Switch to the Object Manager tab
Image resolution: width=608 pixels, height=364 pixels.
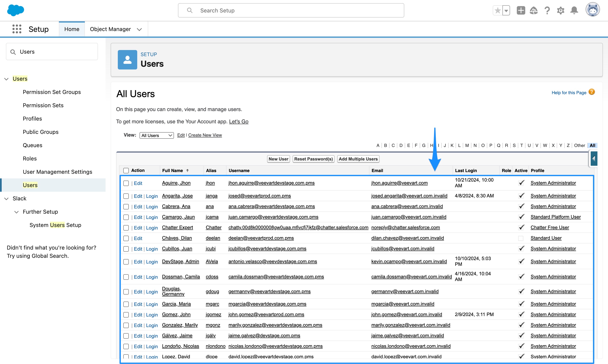(x=110, y=29)
